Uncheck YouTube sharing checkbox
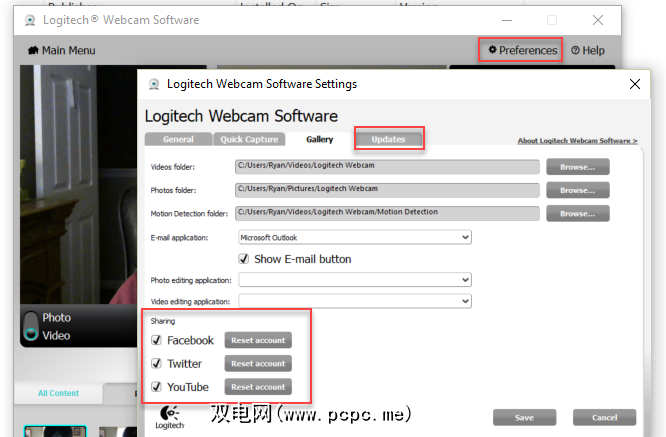The image size is (666, 437). tap(156, 386)
